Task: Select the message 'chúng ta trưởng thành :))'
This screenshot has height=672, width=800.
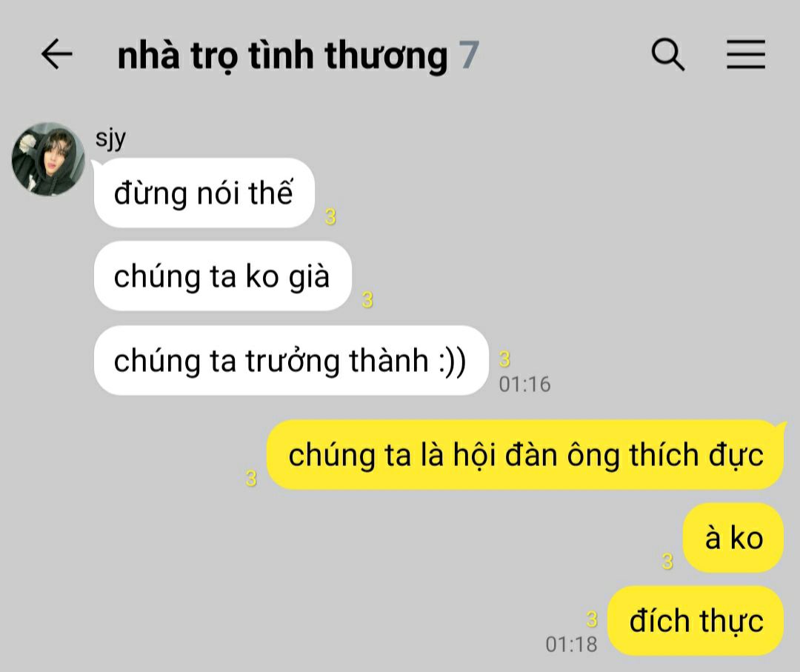Action: pyautogui.click(x=291, y=360)
